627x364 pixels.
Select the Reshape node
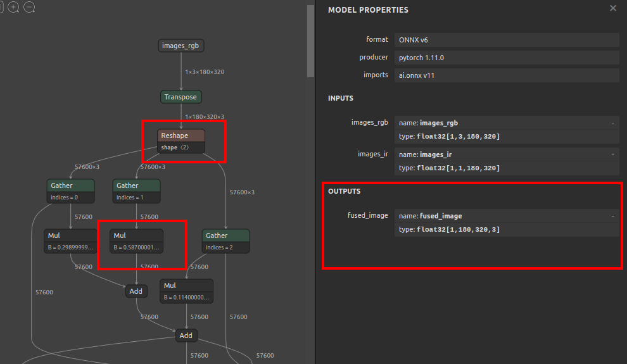(x=180, y=141)
